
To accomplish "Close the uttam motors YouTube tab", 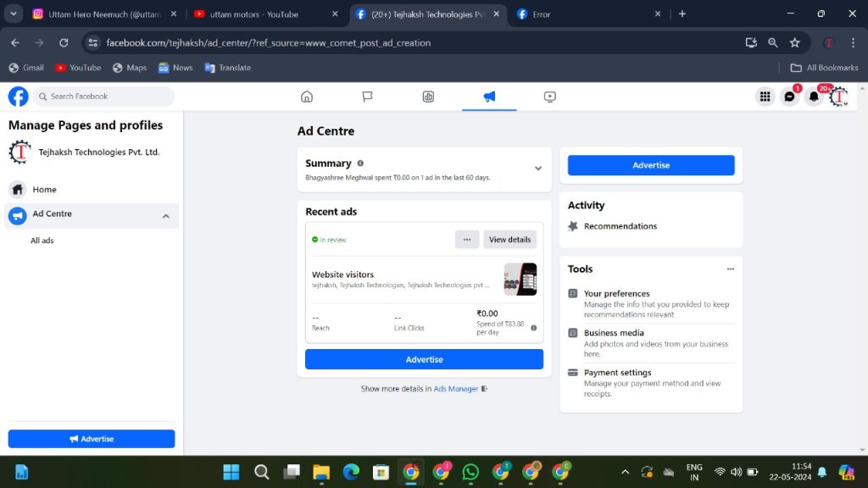I will click(335, 14).
